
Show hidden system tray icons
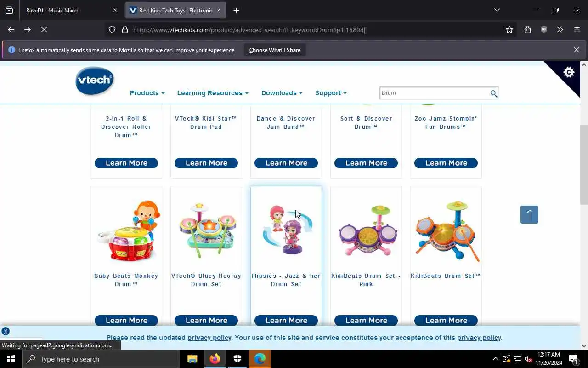pos(495,359)
